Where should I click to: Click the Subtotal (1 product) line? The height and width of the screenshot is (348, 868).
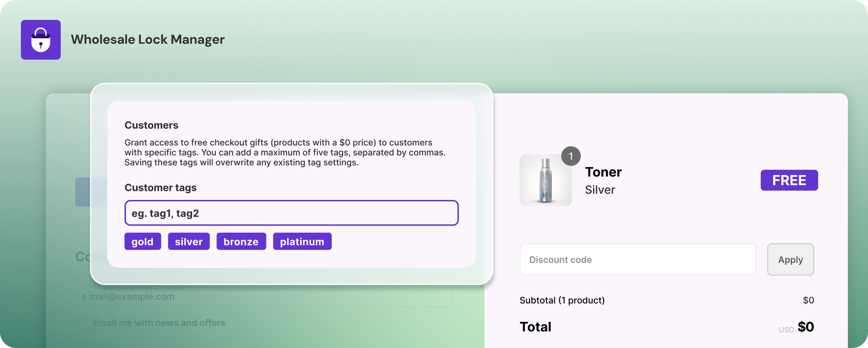(x=562, y=301)
